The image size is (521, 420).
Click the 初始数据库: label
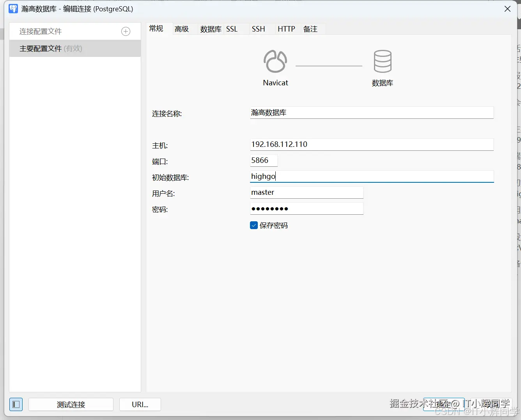(x=170, y=178)
